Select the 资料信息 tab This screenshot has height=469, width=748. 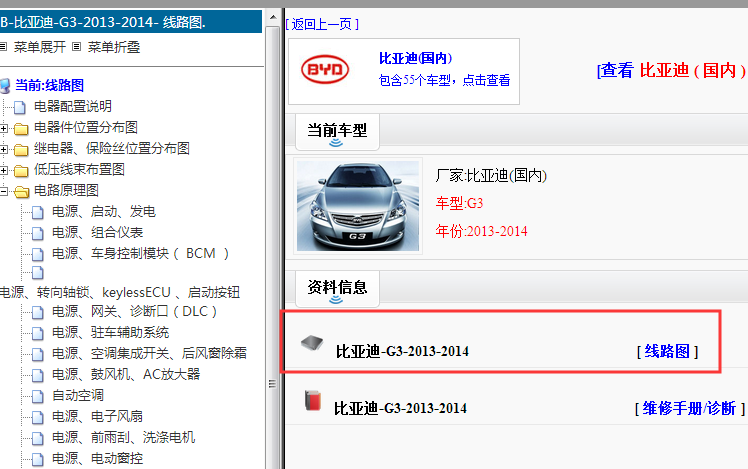337,289
